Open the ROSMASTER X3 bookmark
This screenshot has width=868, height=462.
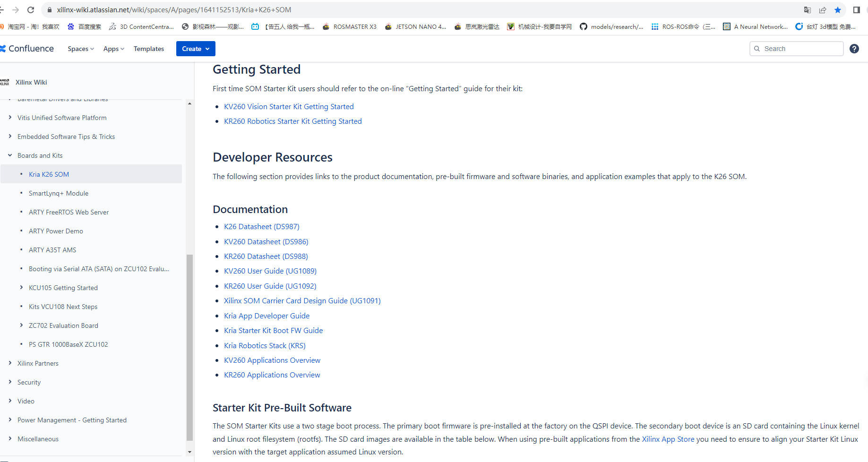pyautogui.click(x=349, y=27)
